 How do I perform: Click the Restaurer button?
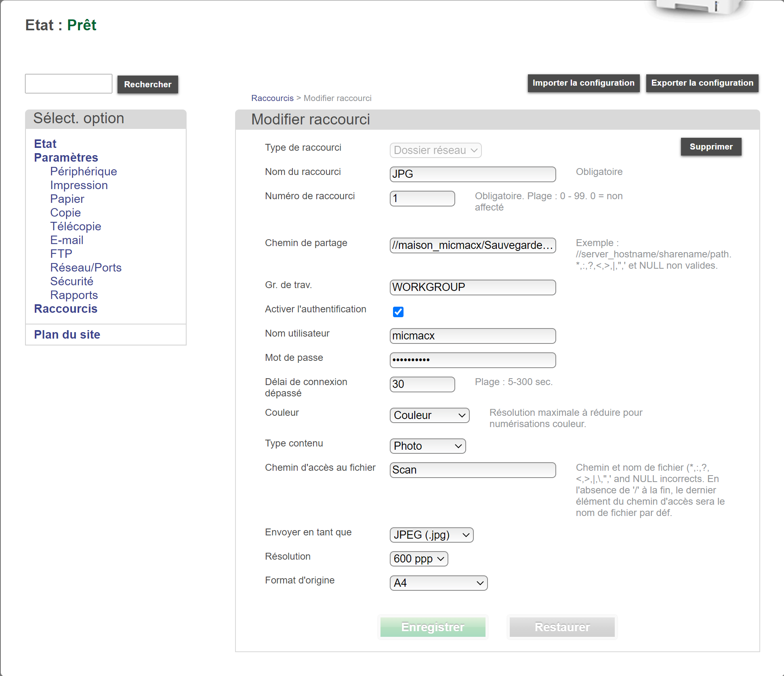point(562,627)
